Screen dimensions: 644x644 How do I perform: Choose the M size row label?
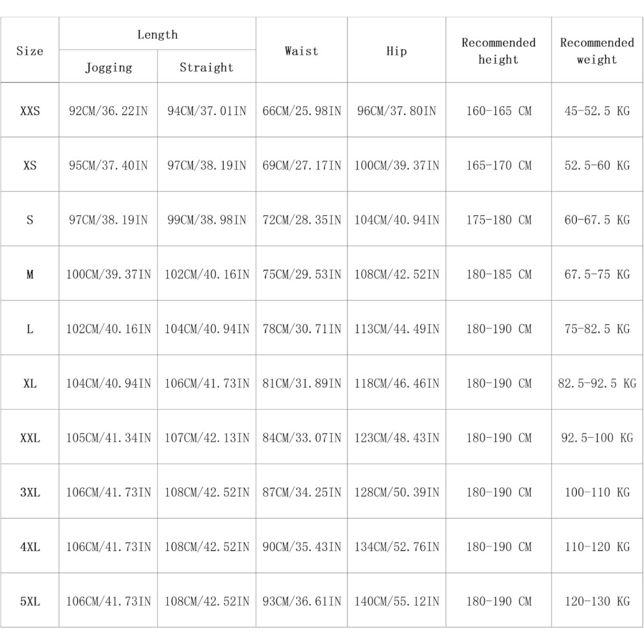click(30, 275)
